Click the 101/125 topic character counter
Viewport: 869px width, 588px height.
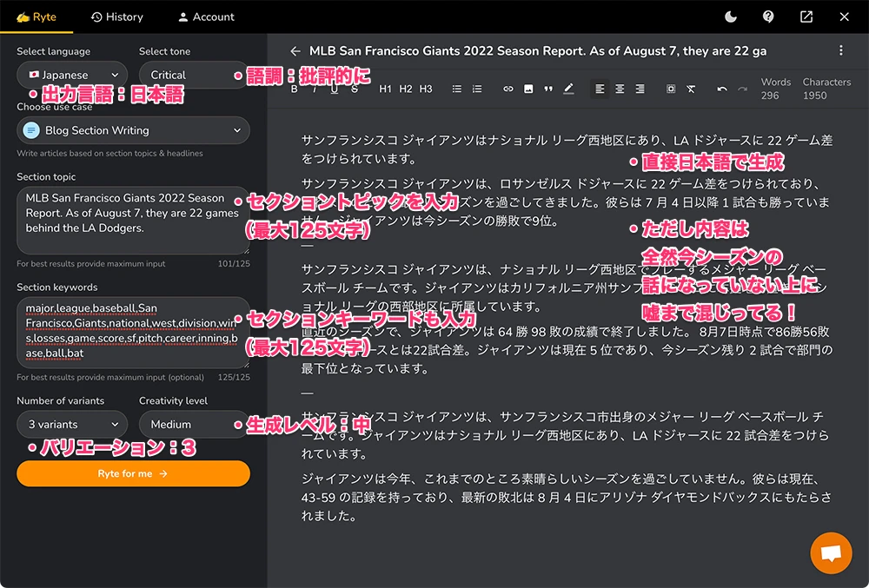pyautogui.click(x=234, y=263)
